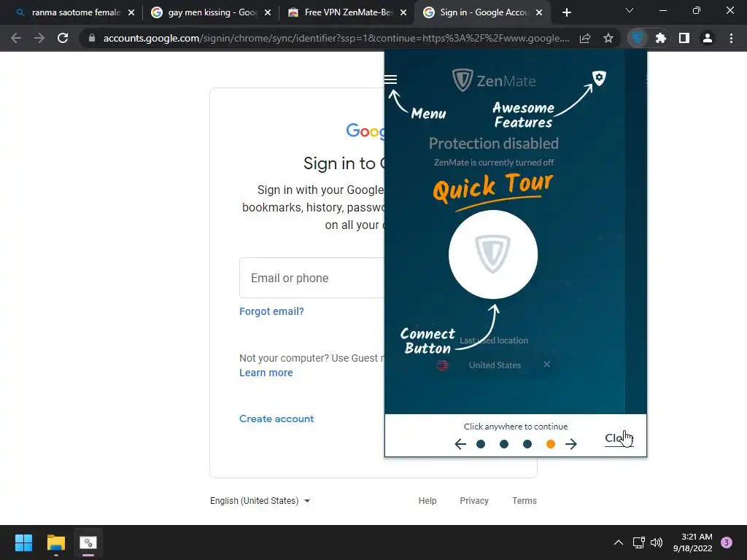Open Chrome three-dot menu
The image size is (747, 560).
[x=731, y=38]
